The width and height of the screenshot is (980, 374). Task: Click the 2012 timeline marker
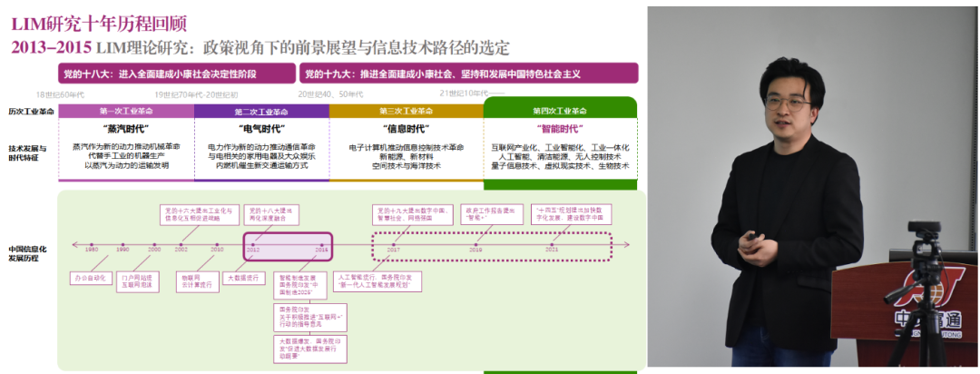[254, 245]
